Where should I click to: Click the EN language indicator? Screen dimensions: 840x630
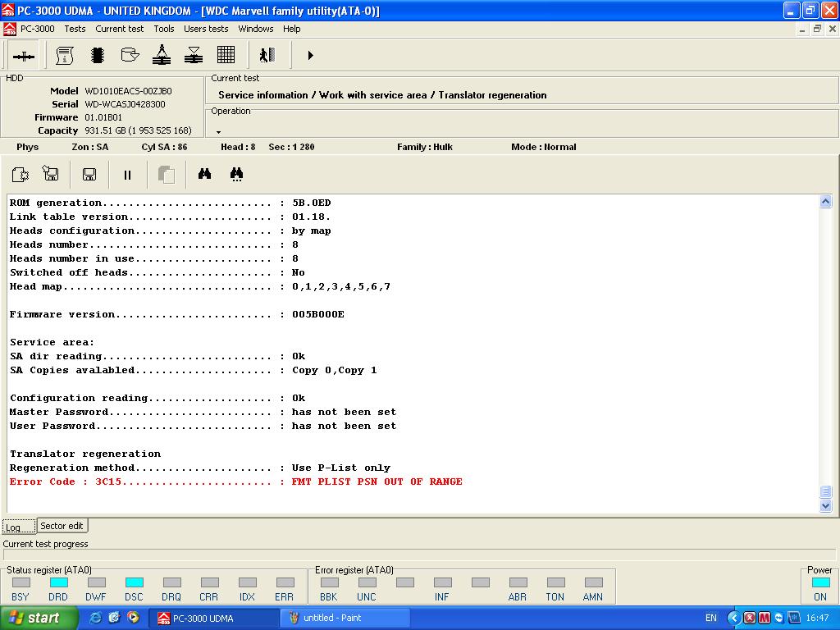click(x=711, y=619)
